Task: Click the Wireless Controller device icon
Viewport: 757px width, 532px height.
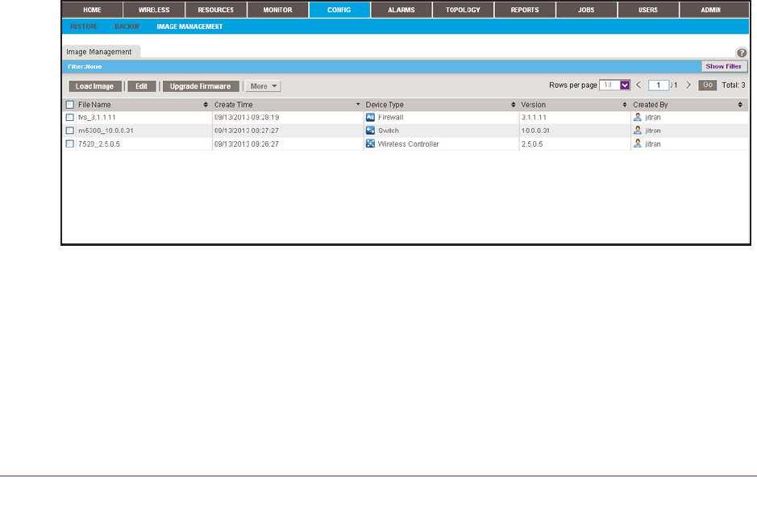Action: (371, 143)
